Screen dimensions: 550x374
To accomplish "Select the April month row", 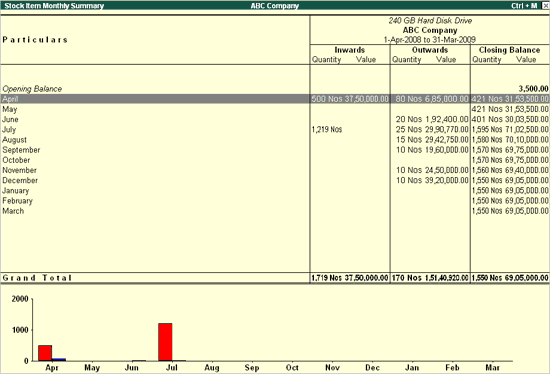I will pos(275,99).
